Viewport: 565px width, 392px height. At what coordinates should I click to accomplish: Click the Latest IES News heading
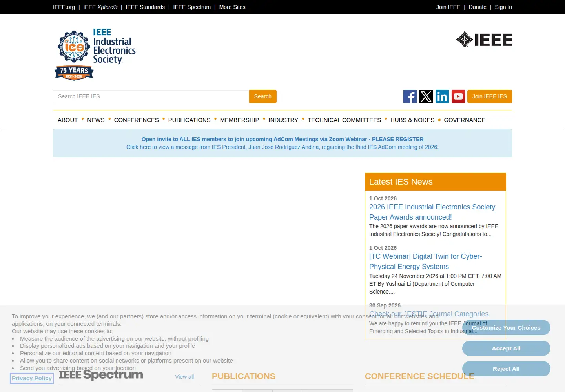401,182
